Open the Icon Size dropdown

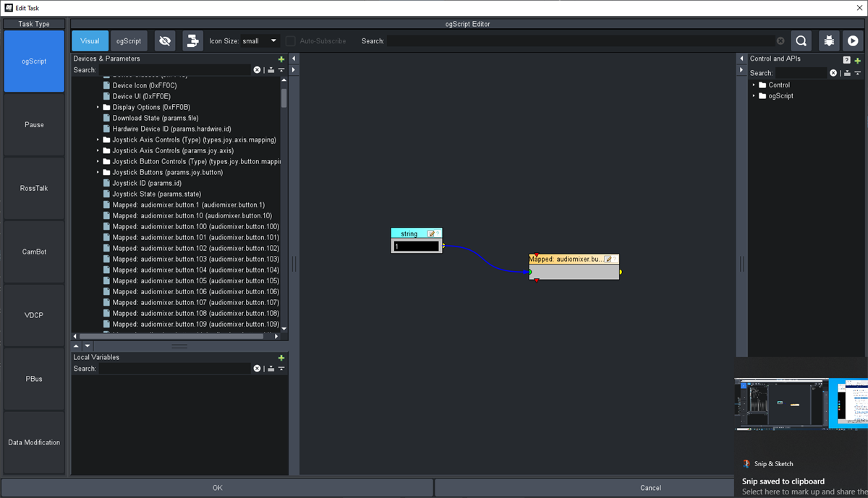coord(260,41)
